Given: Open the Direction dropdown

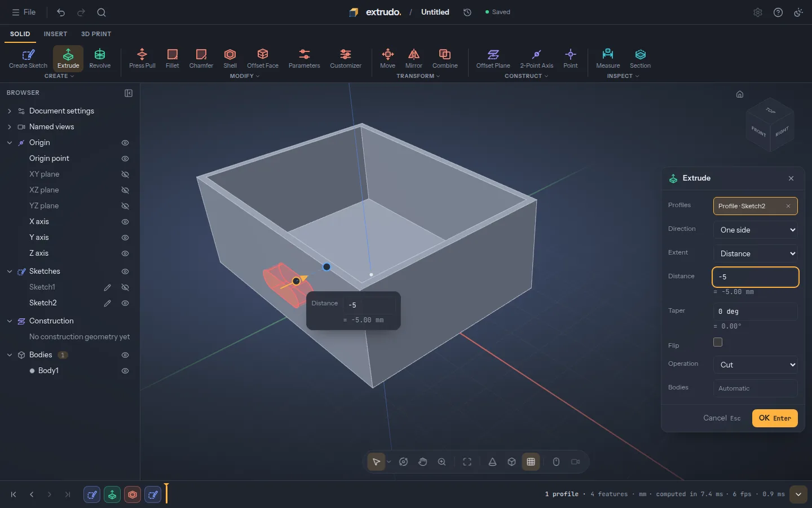Looking at the screenshot, I should click(x=756, y=230).
